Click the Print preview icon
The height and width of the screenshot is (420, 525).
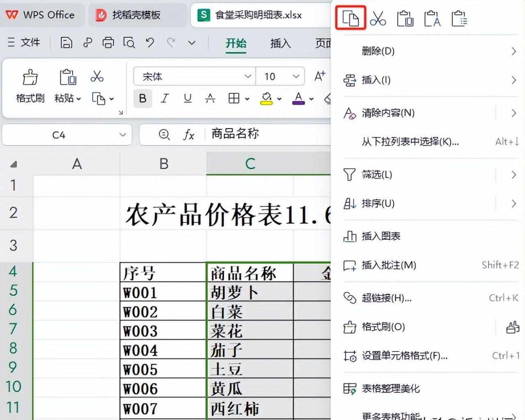(129, 43)
